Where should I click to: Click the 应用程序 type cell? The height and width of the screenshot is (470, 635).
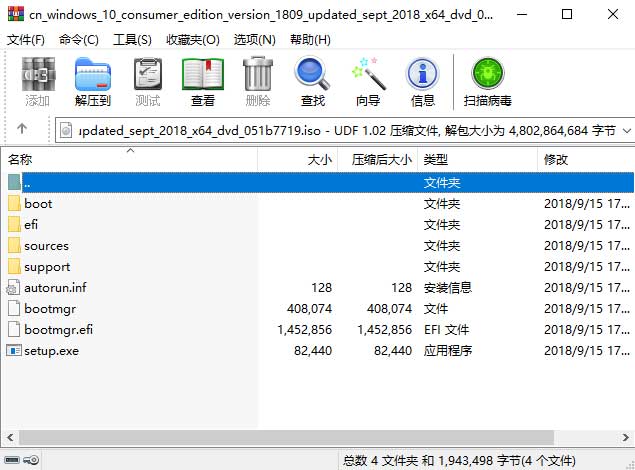[x=447, y=351]
